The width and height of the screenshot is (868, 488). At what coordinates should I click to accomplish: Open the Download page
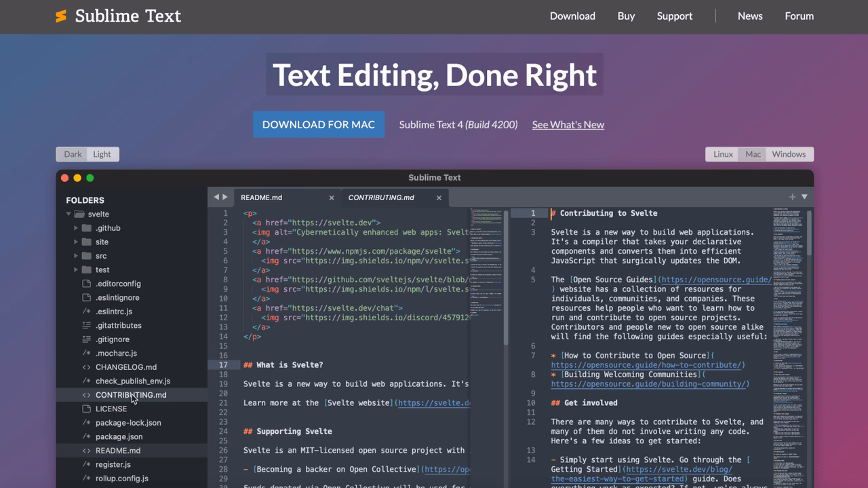click(572, 16)
